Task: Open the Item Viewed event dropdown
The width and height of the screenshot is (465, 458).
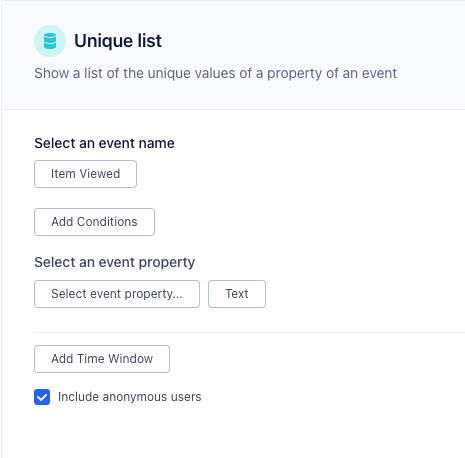Action: pyautogui.click(x=85, y=174)
